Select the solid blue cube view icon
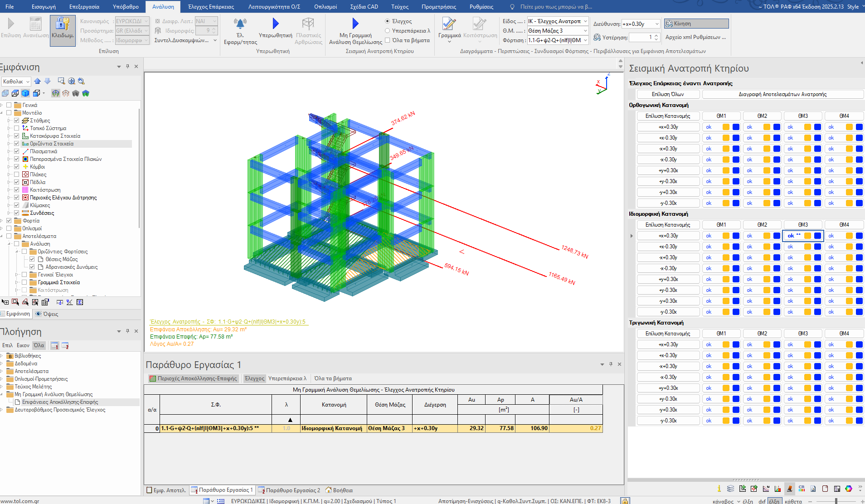Image resolution: width=865 pixels, height=504 pixels. (x=25, y=93)
